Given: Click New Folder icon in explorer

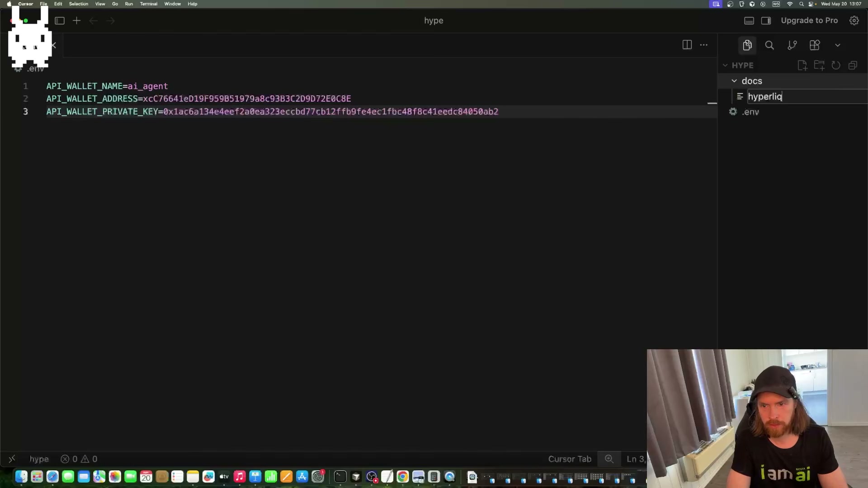Looking at the screenshot, I should coord(819,66).
